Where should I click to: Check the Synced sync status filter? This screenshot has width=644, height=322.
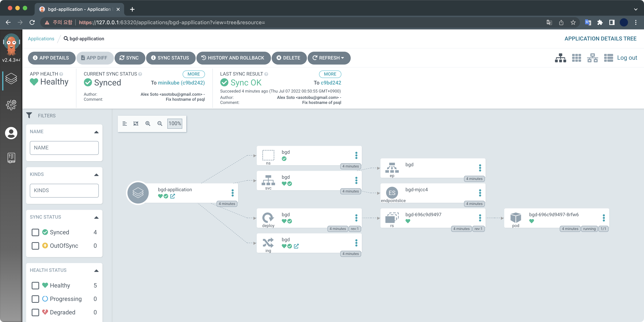pos(36,232)
